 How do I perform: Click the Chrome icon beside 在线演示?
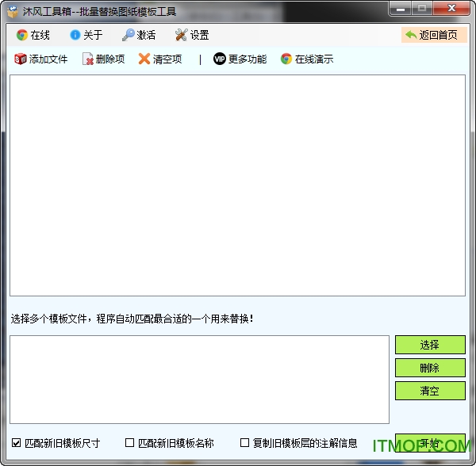[x=286, y=59]
